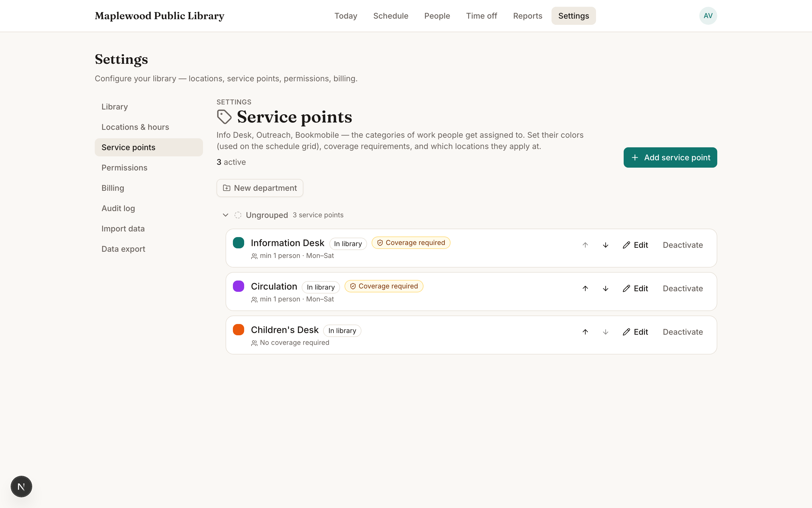Click the orange Children's Desk color swatch
812x508 pixels.
238,330
